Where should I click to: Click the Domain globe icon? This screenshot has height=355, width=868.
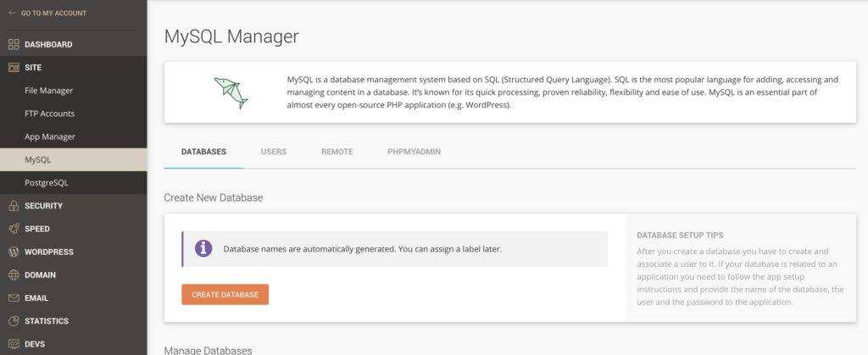point(13,275)
